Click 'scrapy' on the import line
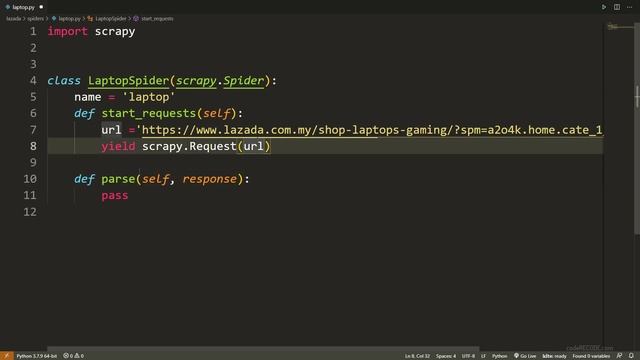The image size is (640, 360). [115, 32]
